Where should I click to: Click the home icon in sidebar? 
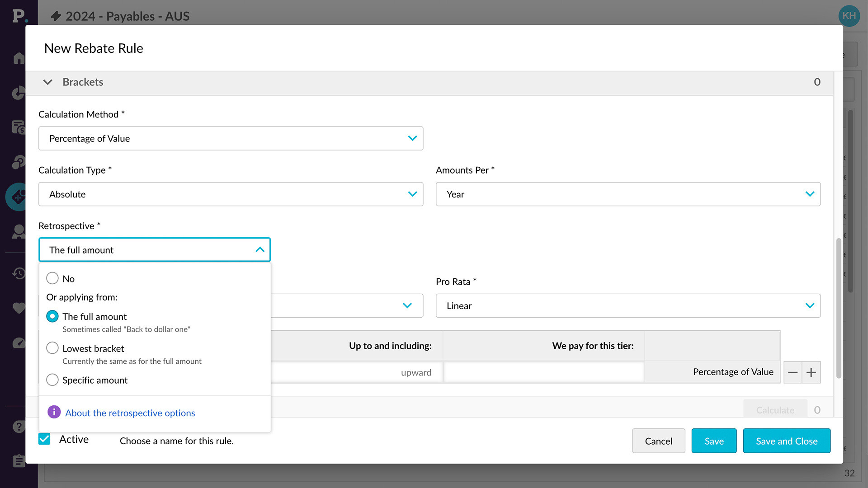[x=19, y=58]
